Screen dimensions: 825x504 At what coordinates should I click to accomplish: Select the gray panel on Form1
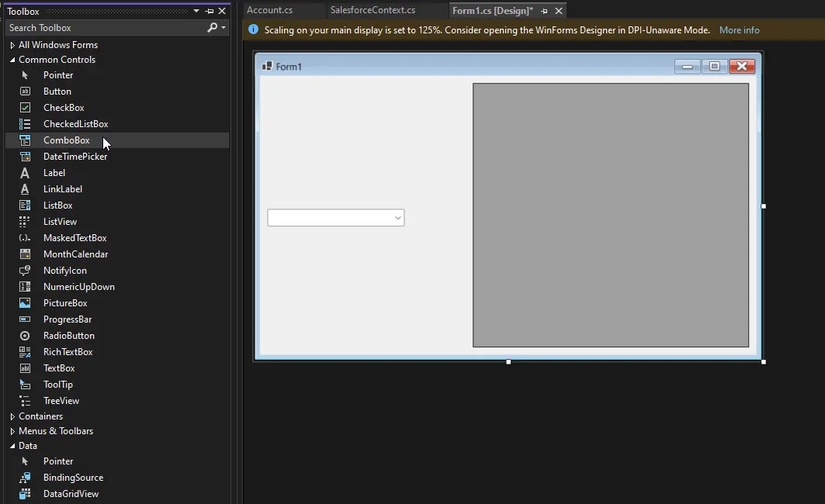[x=610, y=215]
